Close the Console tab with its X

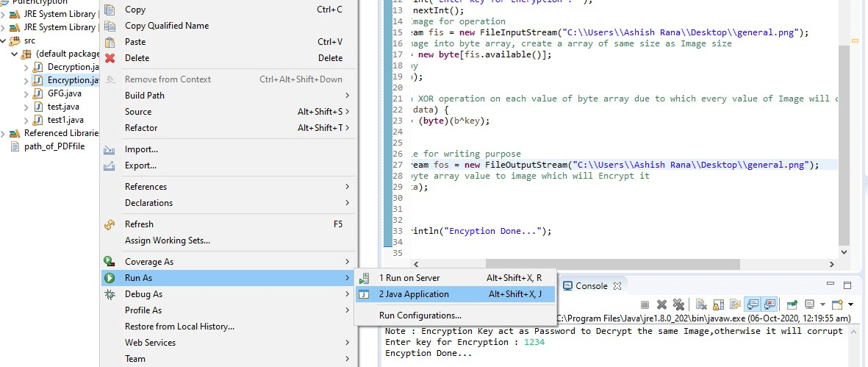617,286
